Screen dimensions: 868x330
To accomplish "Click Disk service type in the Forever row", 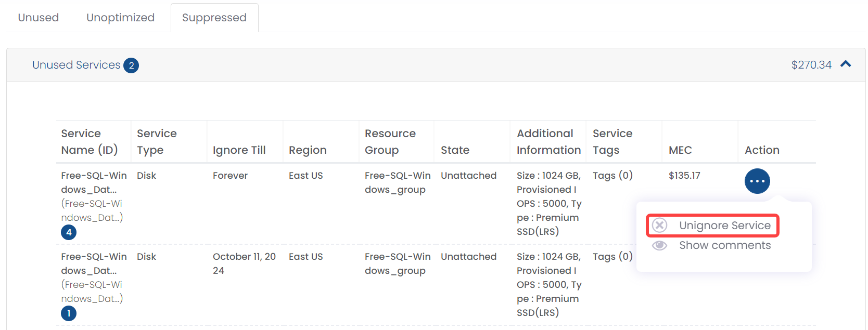I will tap(146, 176).
